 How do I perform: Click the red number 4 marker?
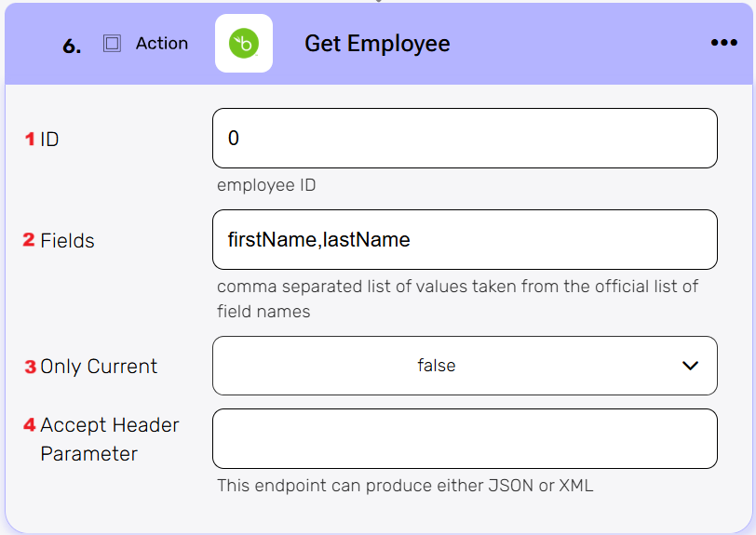pyautogui.click(x=30, y=425)
